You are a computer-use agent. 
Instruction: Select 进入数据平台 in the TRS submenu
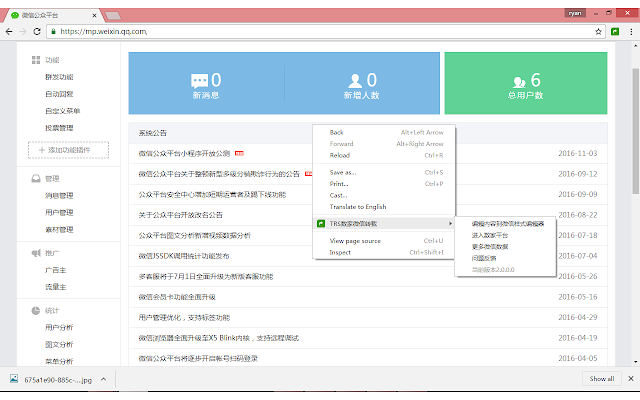(490, 235)
